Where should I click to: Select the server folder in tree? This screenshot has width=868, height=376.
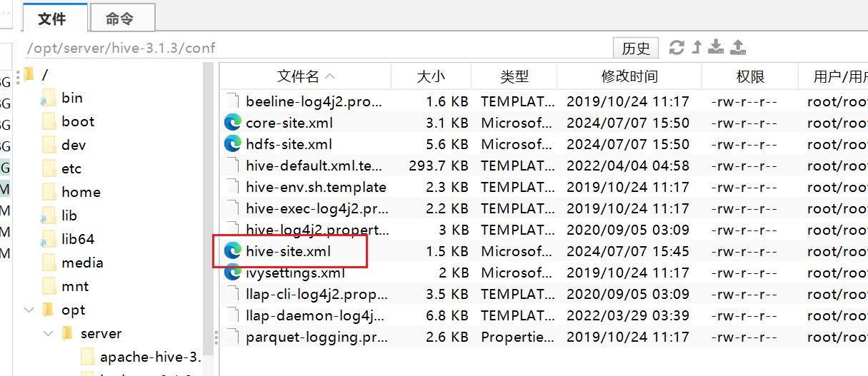coord(101,333)
